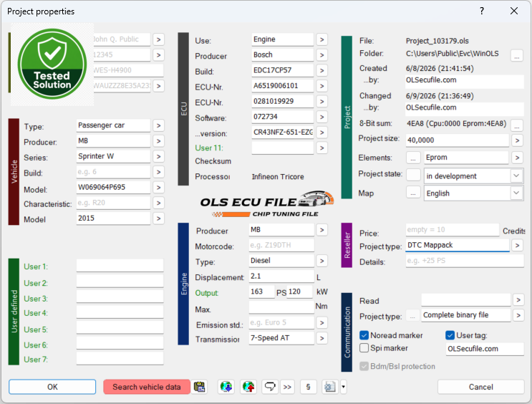This screenshot has height=404, width=532.
Task: Click the Vehicle Build input field
Action: pos(113,172)
